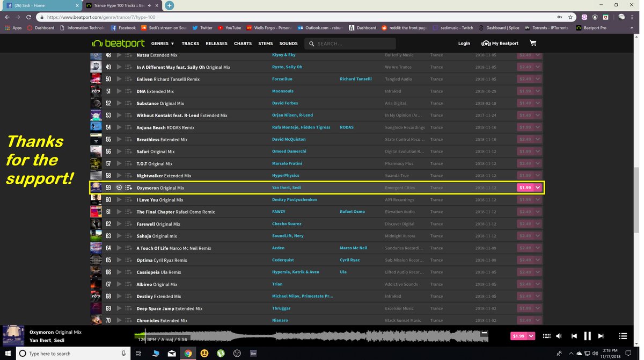Open price dropdown arrow for Oxymoron row
The width and height of the screenshot is (644, 360).
pyautogui.click(x=538, y=188)
